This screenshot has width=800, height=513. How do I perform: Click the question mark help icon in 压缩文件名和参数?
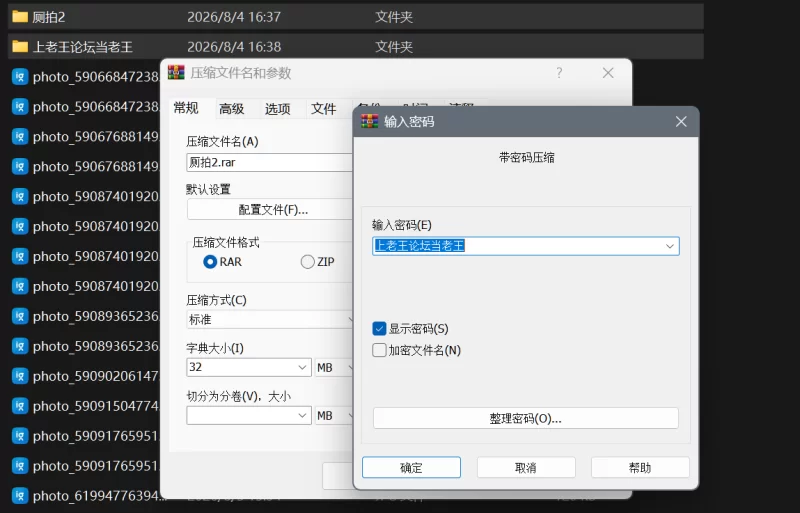pyautogui.click(x=559, y=73)
